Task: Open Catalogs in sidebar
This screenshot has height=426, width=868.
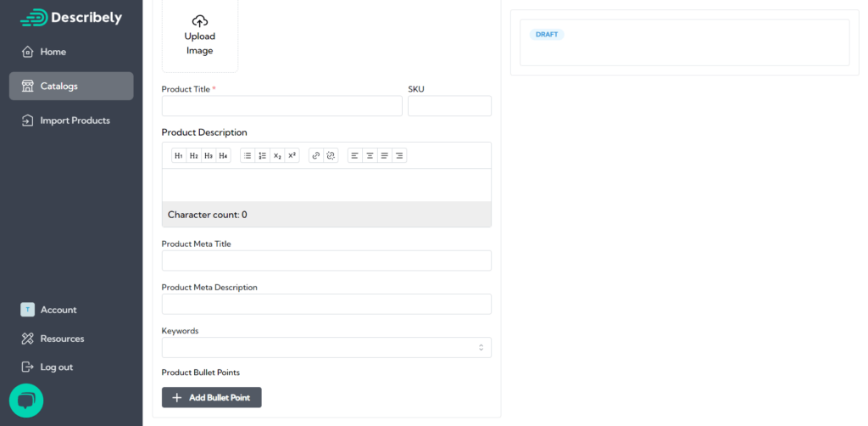Action: (71, 86)
